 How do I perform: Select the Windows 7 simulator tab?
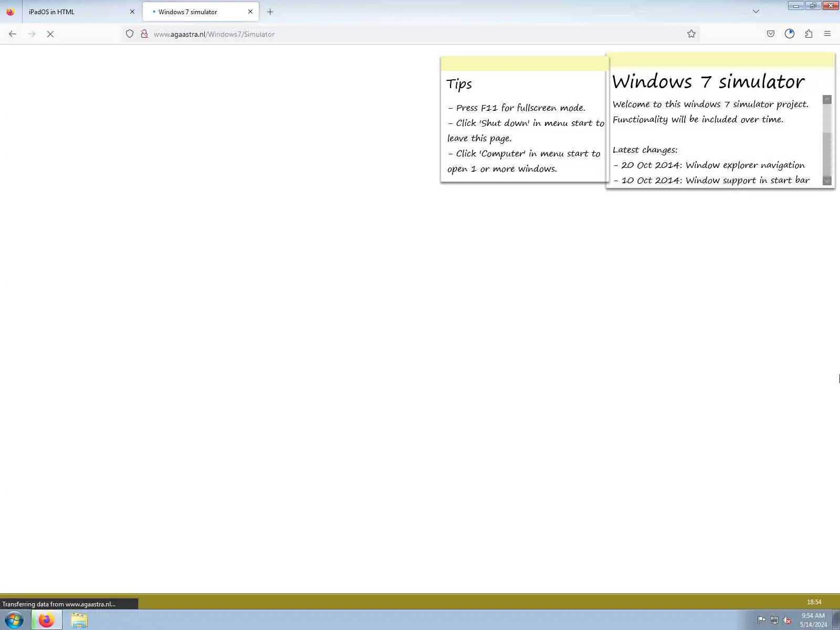click(201, 12)
